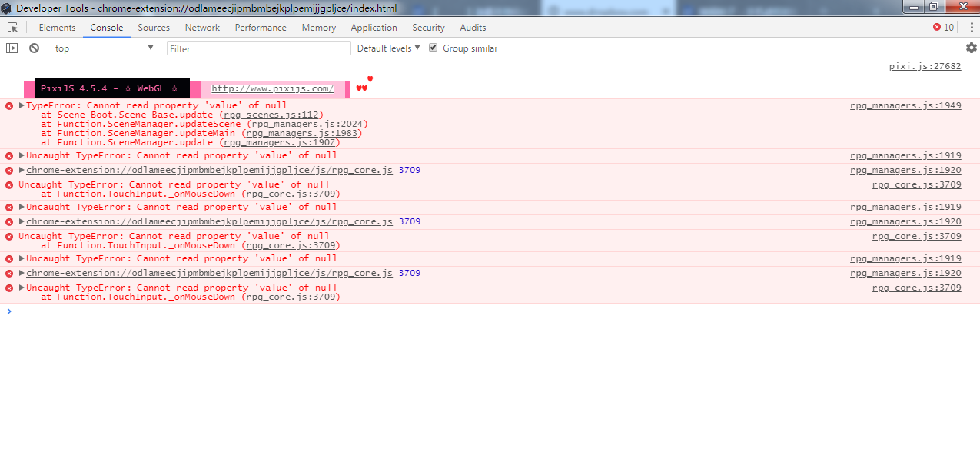This screenshot has width=980, height=472.
Task: Clear the console with the ban icon
Action: (34, 48)
